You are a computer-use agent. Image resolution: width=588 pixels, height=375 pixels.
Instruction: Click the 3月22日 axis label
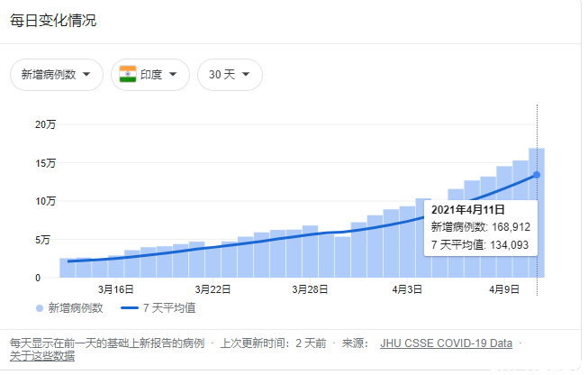point(213,289)
